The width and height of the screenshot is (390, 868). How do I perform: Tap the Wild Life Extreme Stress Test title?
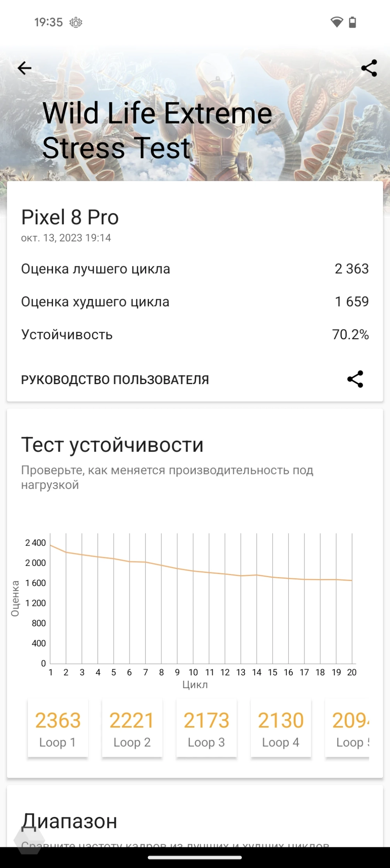[x=157, y=131]
